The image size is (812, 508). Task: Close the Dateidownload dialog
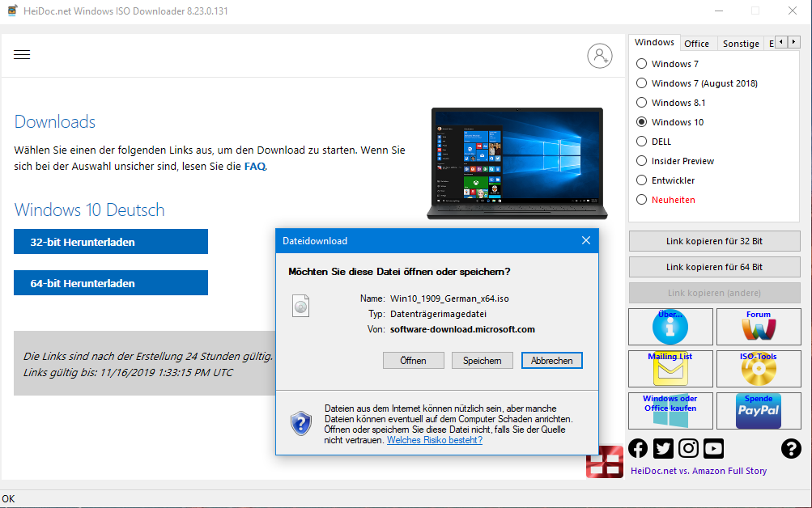pos(585,240)
